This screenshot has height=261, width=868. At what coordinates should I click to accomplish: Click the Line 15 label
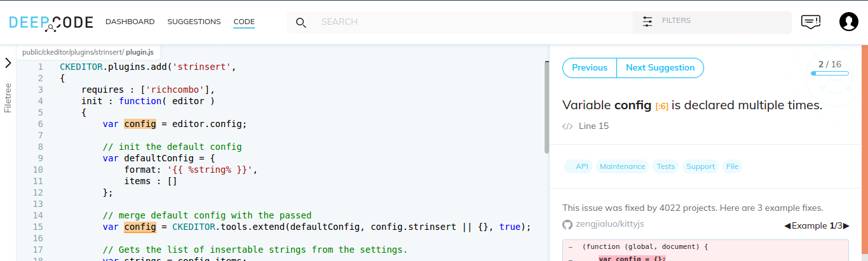click(593, 126)
